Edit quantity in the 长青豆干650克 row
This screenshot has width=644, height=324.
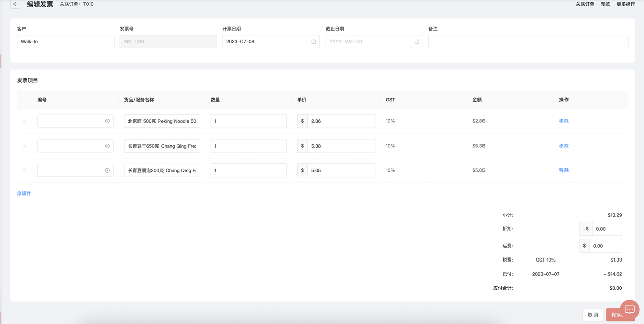249,146
